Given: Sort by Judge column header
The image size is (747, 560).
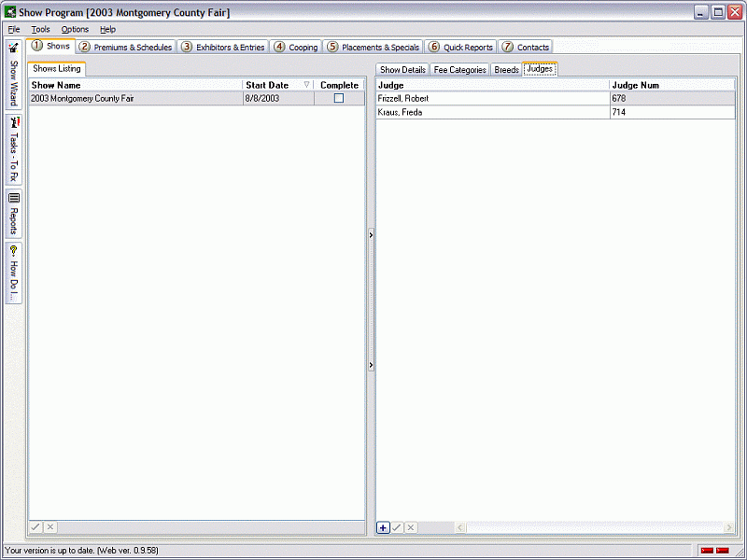Looking at the screenshot, I should pos(493,85).
